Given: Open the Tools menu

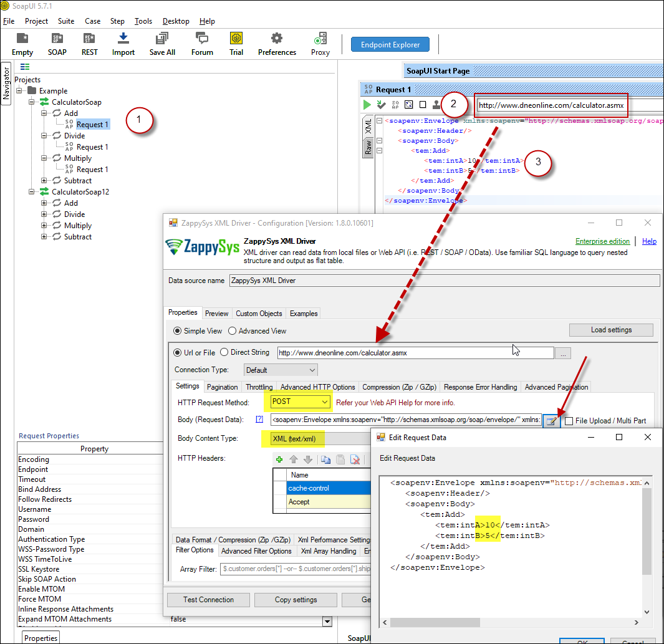Looking at the screenshot, I should click(143, 21).
